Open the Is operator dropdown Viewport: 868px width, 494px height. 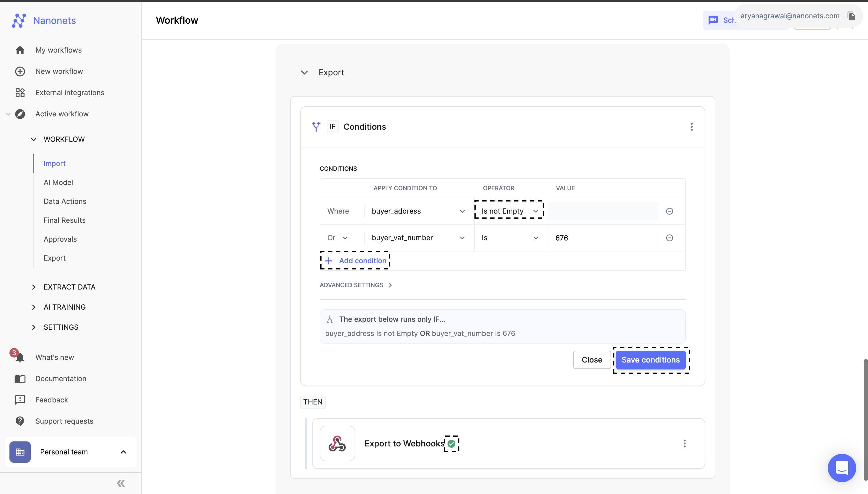[x=510, y=238]
